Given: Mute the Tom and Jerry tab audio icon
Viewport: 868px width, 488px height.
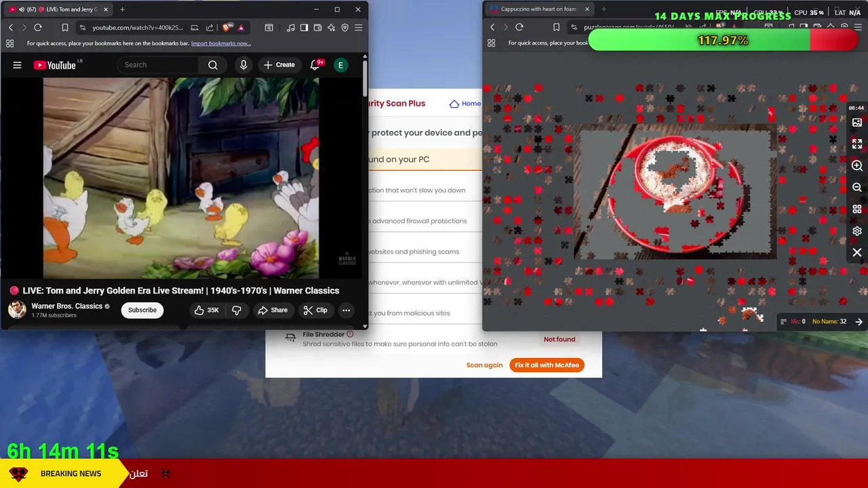Looking at the screenshot, I should point(22,9).
